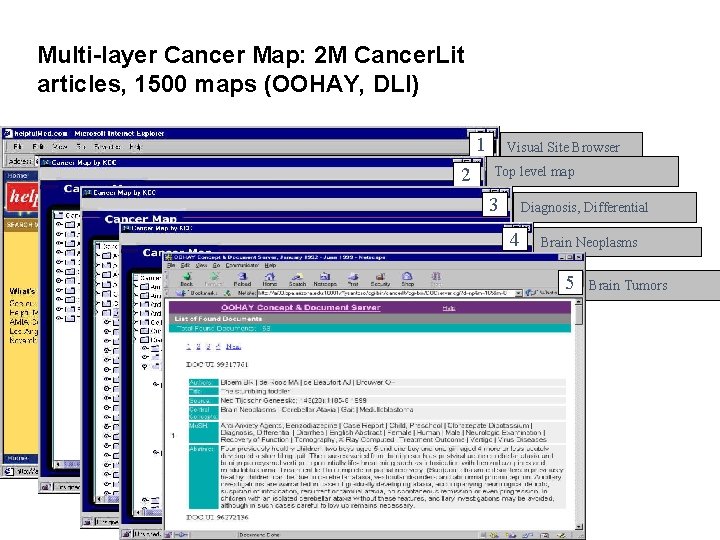
Task: Open the Security info button
Action: pyautogui.click(x=380, y=279)
